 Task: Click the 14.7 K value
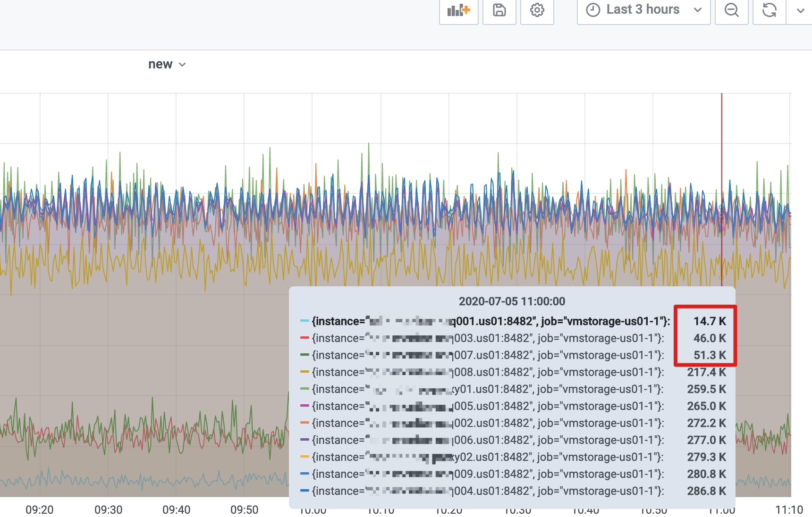710,321
